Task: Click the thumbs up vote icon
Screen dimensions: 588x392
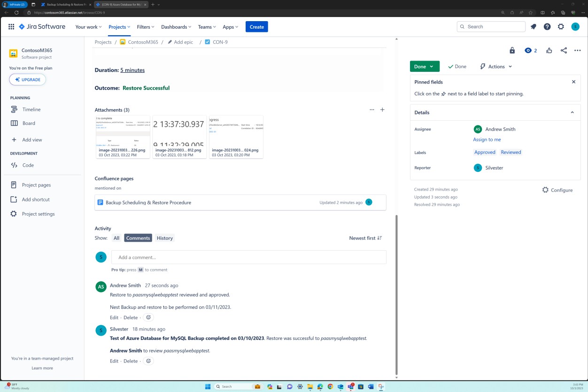Action: coord(549,50)
